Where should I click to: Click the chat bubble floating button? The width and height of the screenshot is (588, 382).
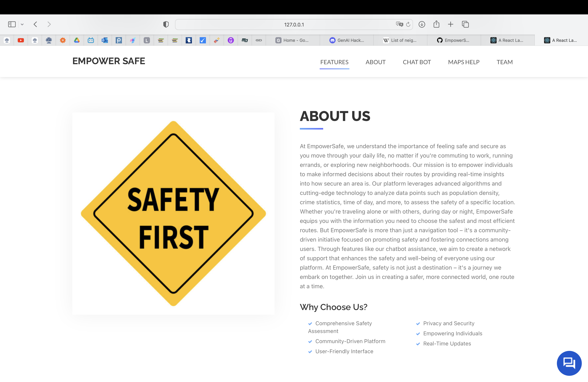click(x=569, y=363)
